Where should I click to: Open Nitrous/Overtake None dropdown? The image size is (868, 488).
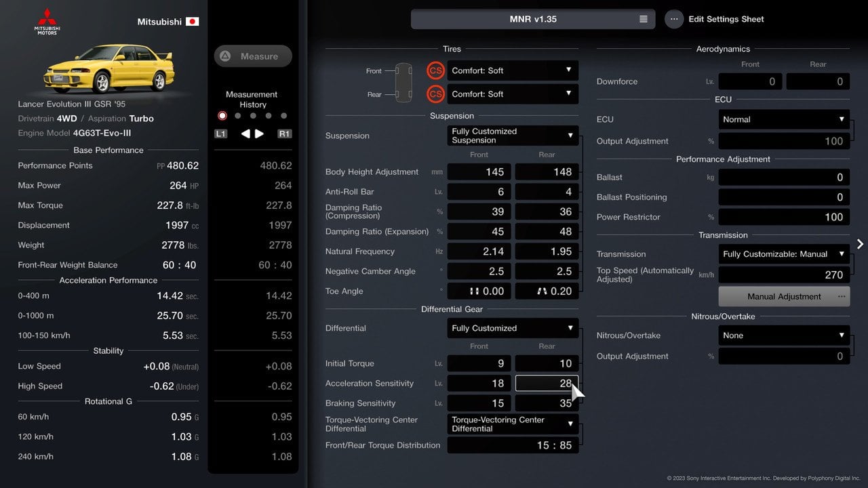[784, 335]
